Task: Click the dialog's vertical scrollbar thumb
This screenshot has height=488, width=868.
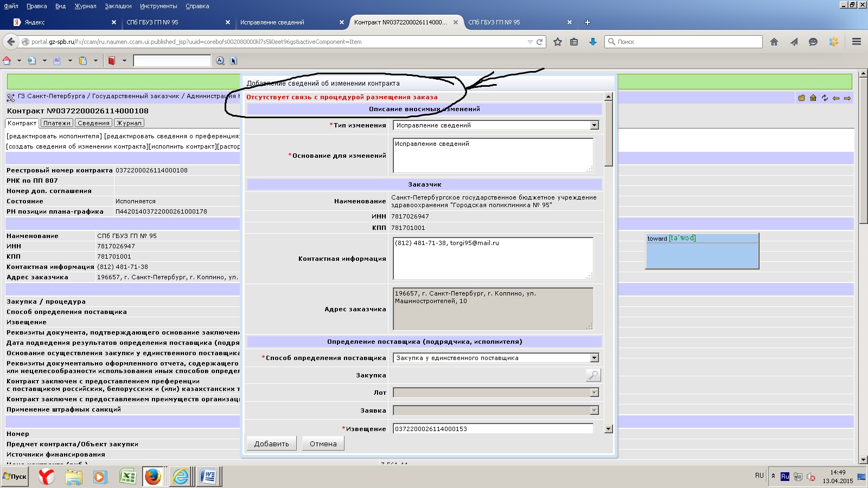Action: pos(609,133)
